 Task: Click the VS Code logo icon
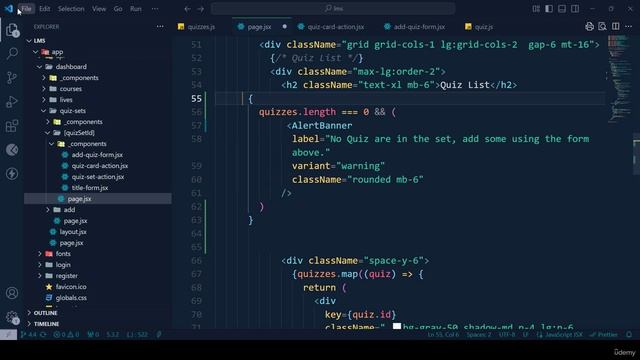[x=9, y=9]
